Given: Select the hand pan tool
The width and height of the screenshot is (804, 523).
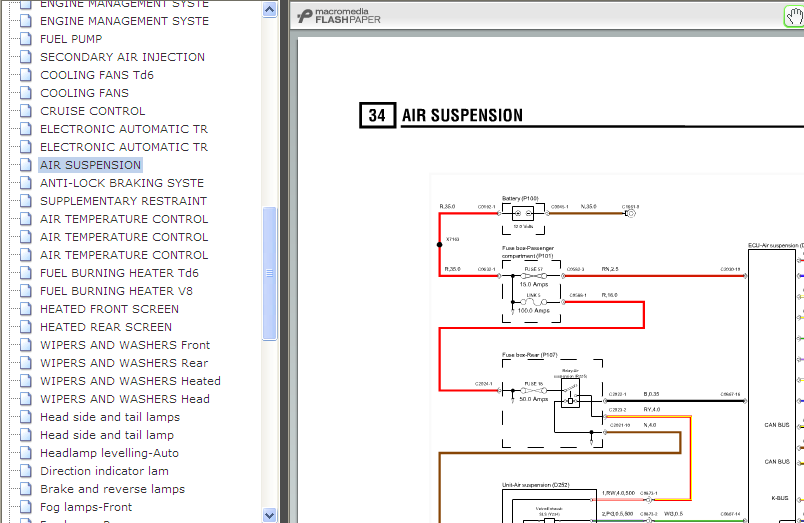Looking at the screenshot, I should pos(794,16).
